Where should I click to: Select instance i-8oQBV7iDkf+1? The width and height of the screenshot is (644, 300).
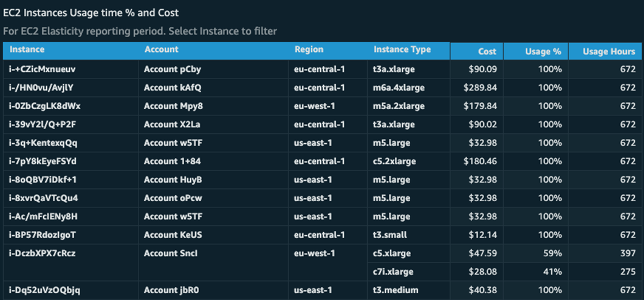click(43, 180)
